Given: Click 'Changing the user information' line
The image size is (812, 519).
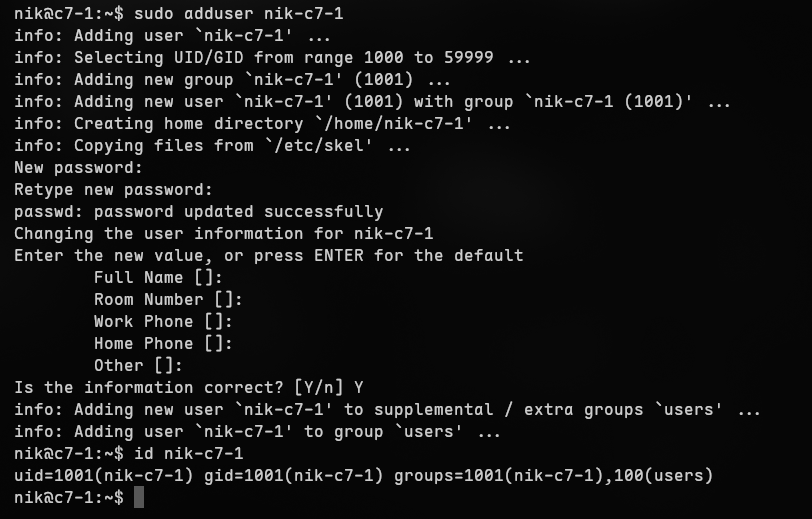Looking at the screenshot, I should (x=223, y=234).
